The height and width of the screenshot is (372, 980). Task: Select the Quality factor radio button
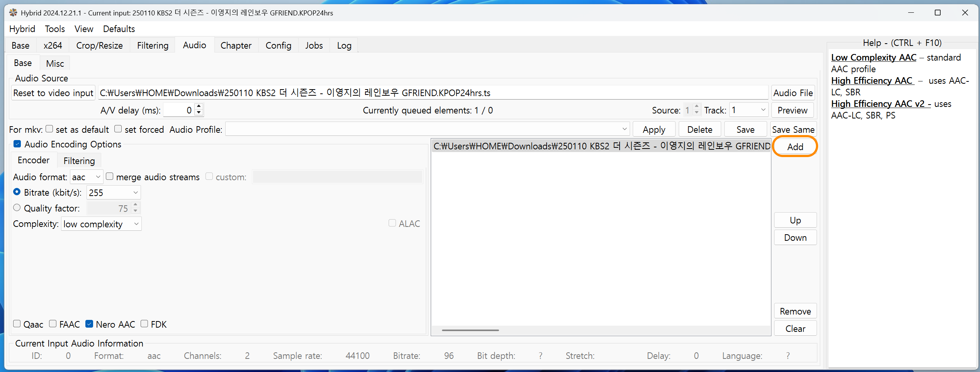(x=17, y=208)
